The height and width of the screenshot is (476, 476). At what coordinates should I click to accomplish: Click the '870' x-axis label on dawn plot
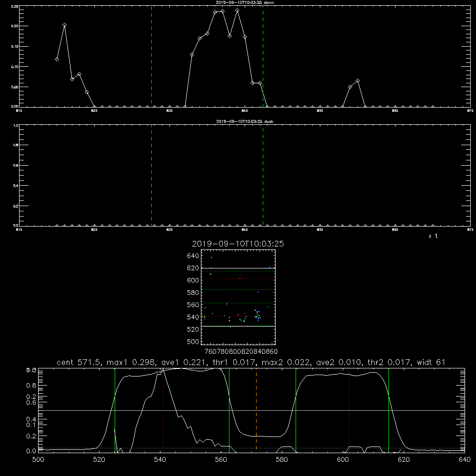click(470, 111)
